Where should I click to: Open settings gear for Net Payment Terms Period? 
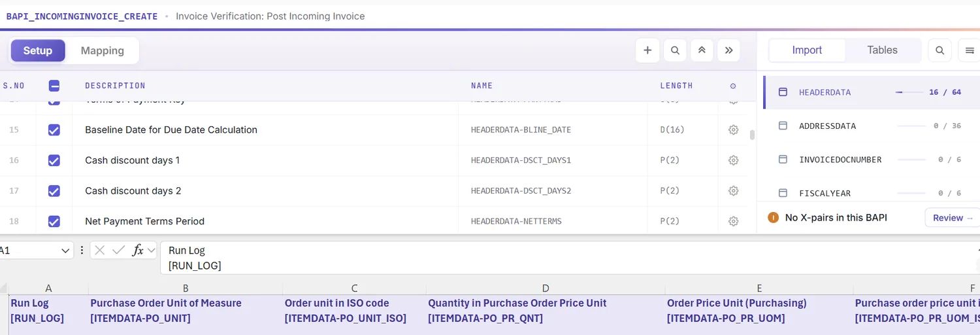[x=733, y=221]
